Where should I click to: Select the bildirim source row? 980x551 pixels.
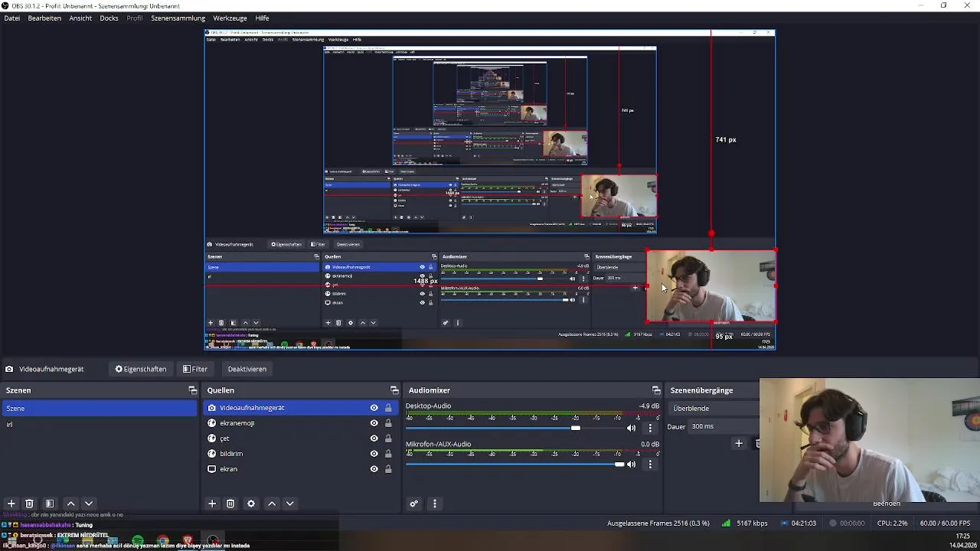tap(301, 454)
